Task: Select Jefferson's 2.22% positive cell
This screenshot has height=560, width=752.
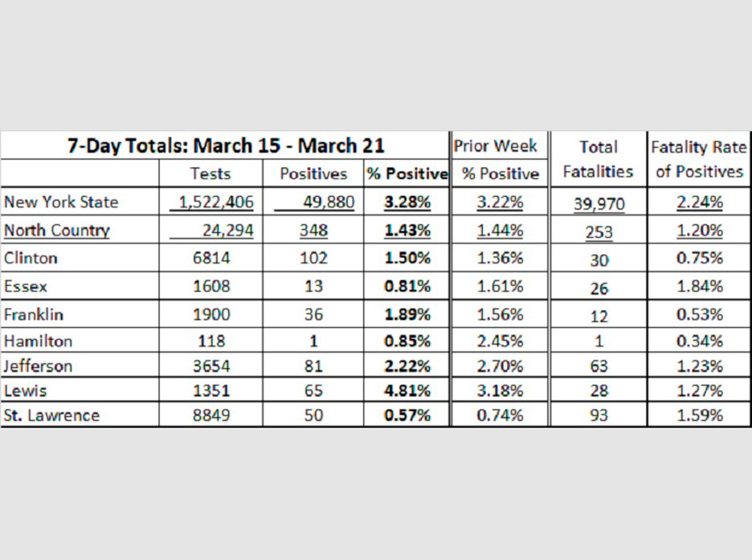Action: tap(407, 366)
